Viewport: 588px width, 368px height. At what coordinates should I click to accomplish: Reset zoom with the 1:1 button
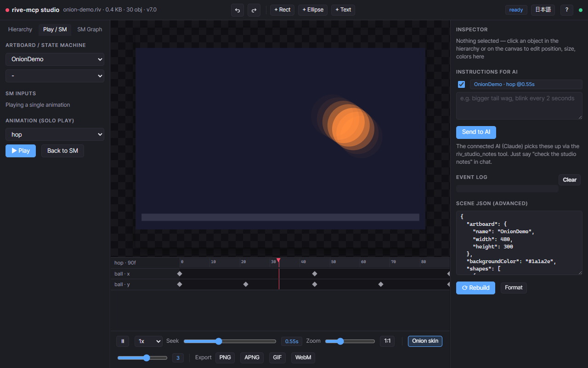387,341
